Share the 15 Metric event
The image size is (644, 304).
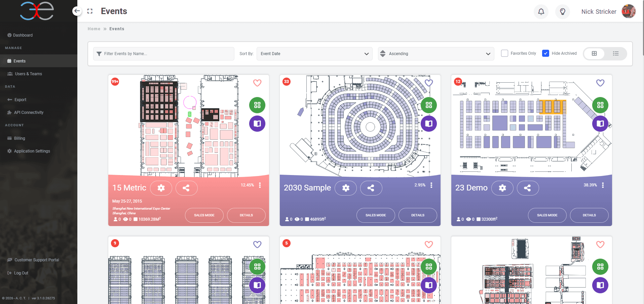(x=186, y=188)
